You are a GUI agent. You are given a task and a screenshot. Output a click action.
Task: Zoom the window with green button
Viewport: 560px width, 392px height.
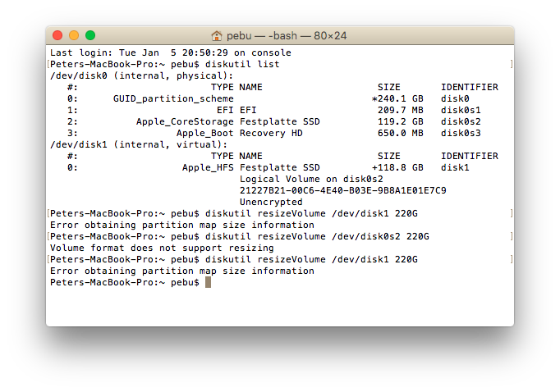(90, 35)
